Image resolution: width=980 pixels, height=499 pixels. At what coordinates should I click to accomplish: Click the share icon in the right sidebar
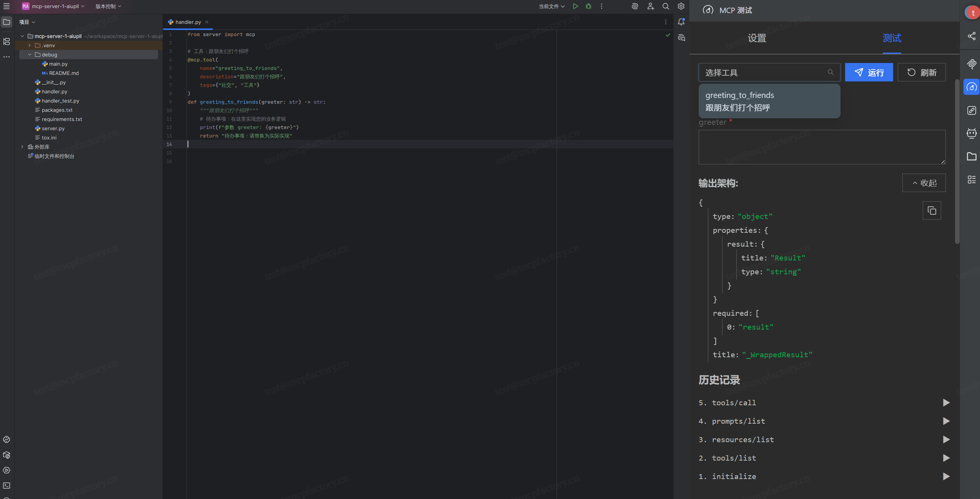coord(972,36)
